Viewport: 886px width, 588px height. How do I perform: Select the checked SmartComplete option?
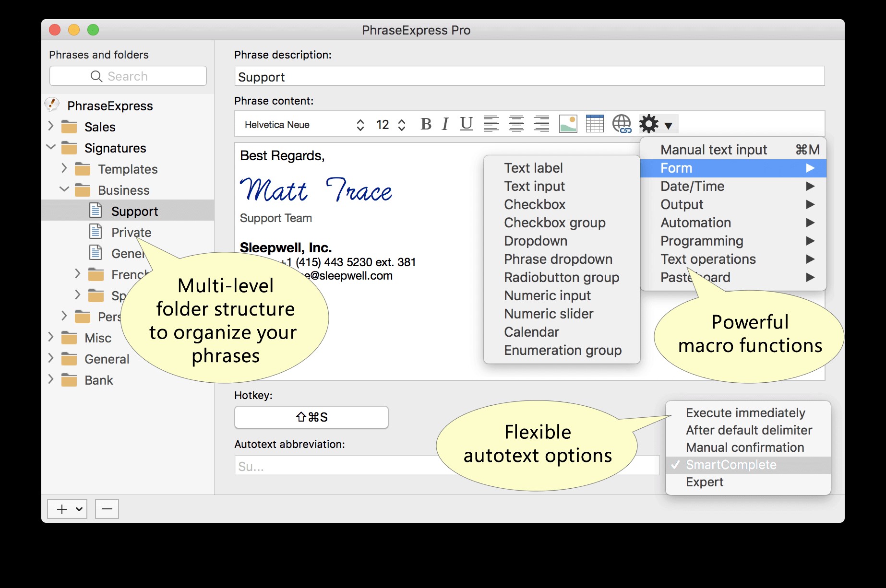(730, 465)
